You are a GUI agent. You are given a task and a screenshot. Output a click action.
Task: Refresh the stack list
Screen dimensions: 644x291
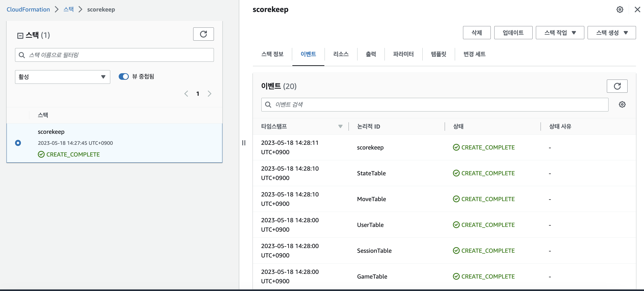pyautogui.click(x=203, y=34)
